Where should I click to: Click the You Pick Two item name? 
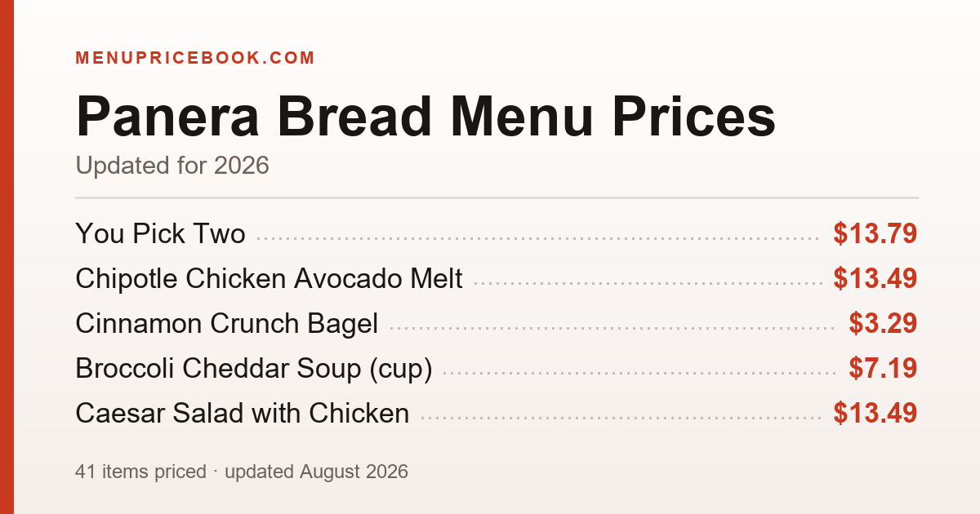point(160,234)
